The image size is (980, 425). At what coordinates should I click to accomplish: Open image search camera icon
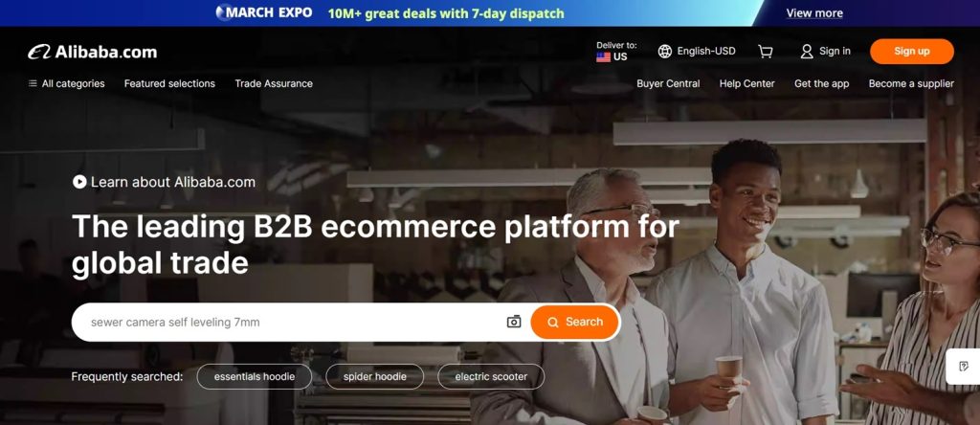tap(514, 322)
